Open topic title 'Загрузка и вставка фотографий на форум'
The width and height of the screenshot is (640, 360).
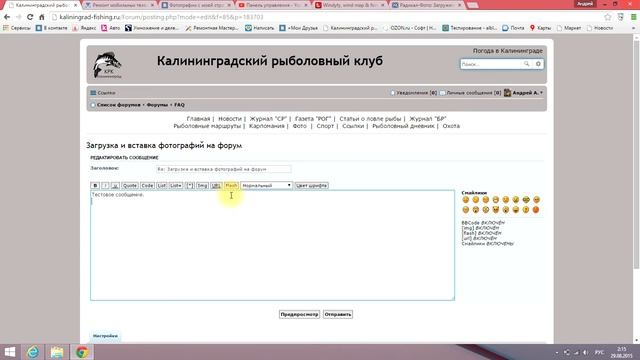pos(164,145)
